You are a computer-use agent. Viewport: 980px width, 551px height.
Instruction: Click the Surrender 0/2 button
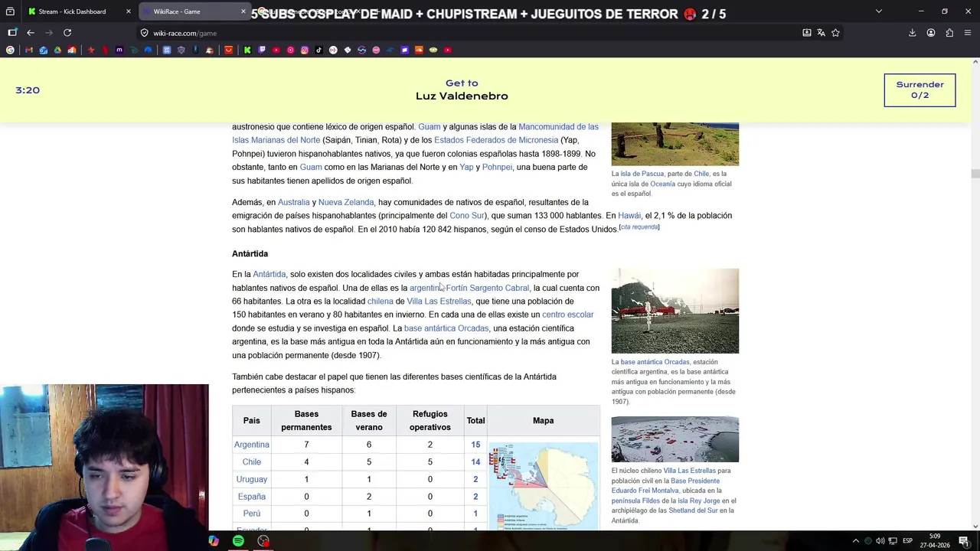point(920,90)
